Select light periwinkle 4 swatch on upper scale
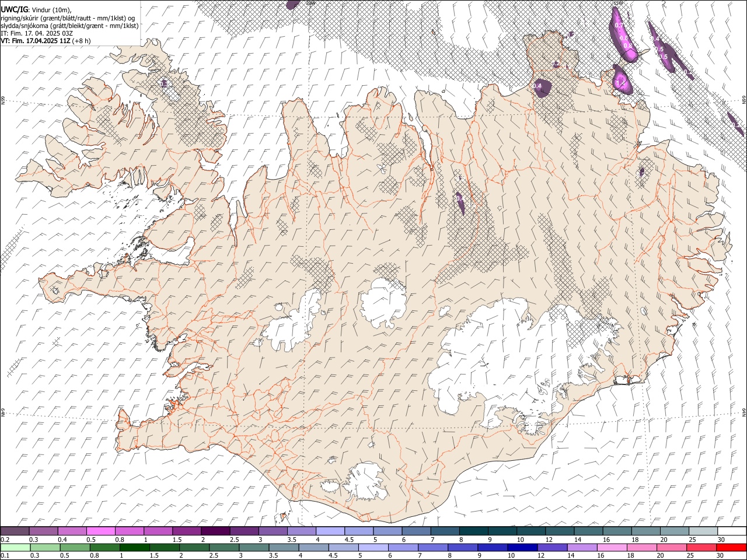The width and height of the screenshot is (747, 560). point(330,531)
